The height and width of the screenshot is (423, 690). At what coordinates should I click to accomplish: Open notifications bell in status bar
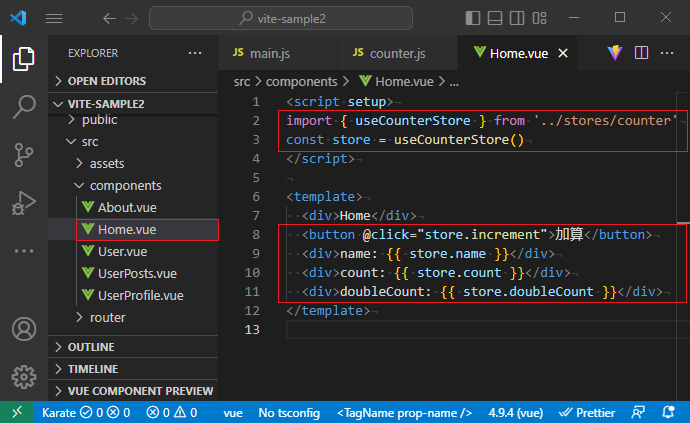668,412
